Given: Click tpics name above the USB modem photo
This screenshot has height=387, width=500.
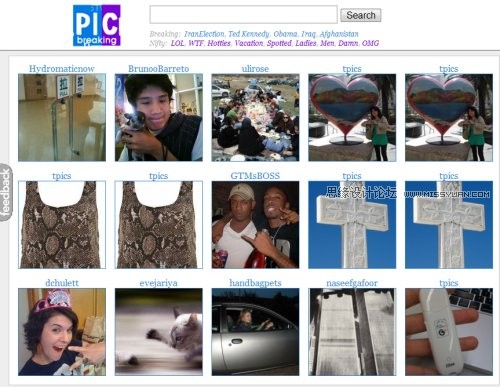Looking at the screenshot, I should [x=449, y=283].
